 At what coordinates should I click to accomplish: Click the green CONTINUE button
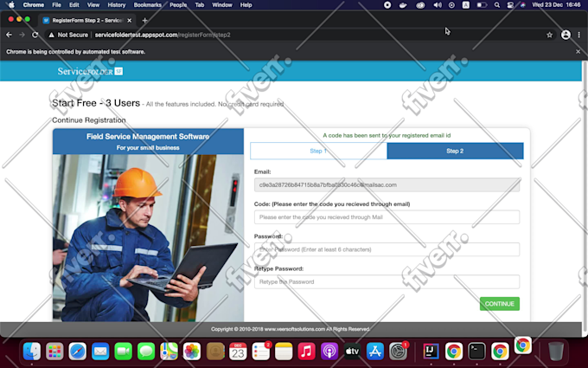pos(500,304)
